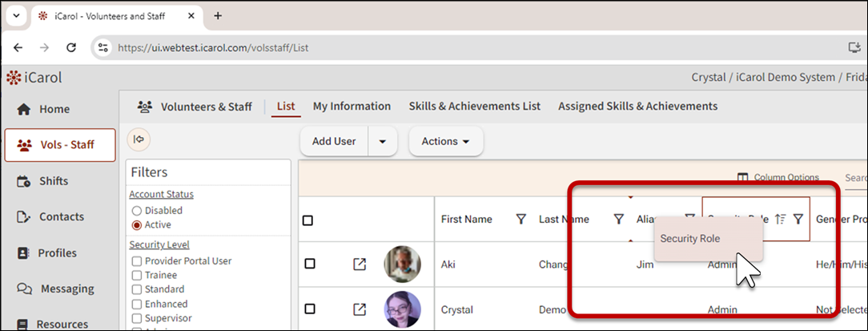Open the browser tab search dropdown

[x=17, y=16]
